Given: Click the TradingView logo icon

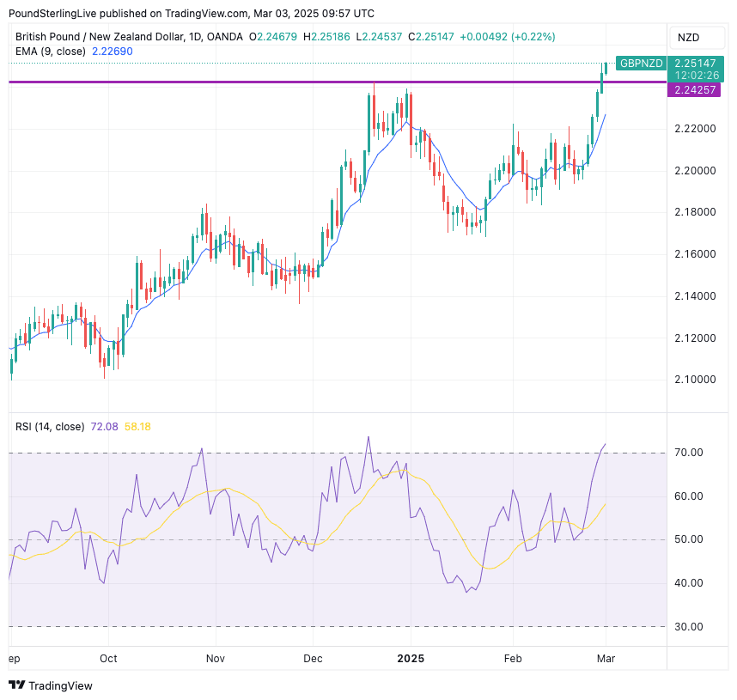Looking at the screenshot, I should (x=17, y=685).
